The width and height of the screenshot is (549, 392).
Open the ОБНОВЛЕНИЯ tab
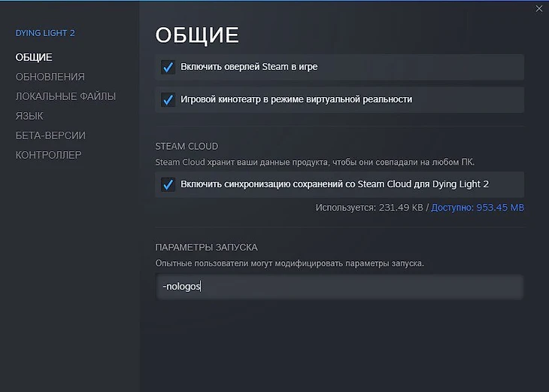pos(50,77)
